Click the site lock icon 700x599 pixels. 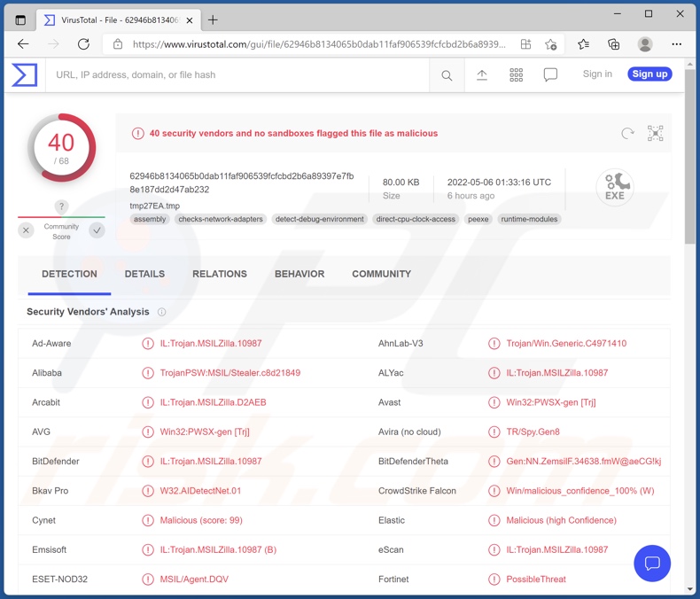click(x=118, y=44)
